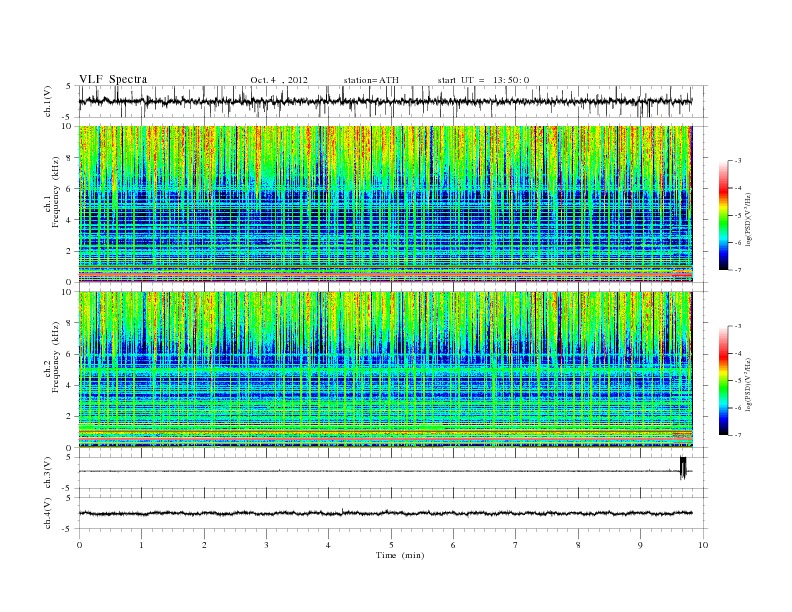Click the ch.4 voltage waveform trace
Screen dimensions: 792x612
[x=385, y=513]
